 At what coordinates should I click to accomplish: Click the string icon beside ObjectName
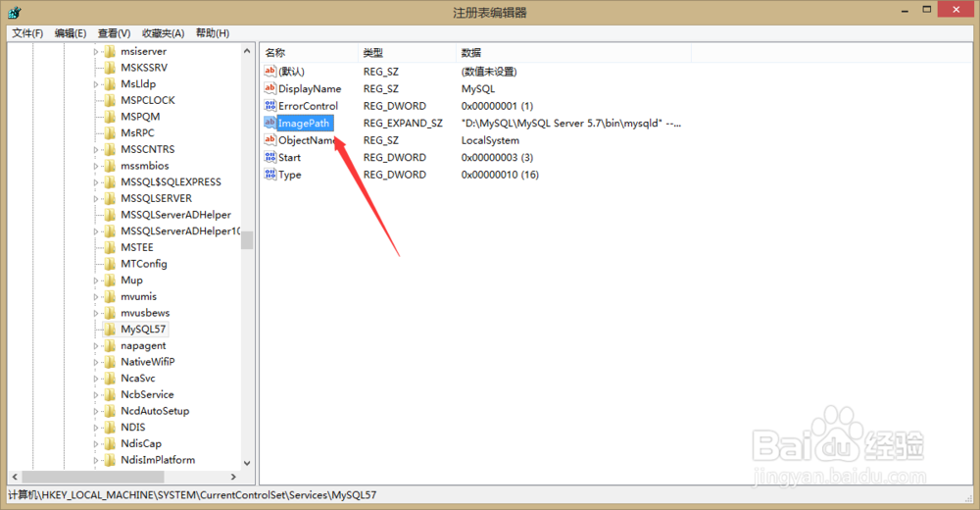pos(270,140)
